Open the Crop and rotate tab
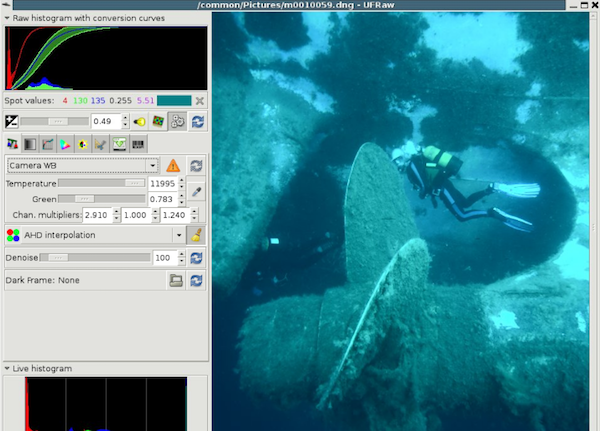The width and height of the screenshot is (600, 431). coord(100,144)
